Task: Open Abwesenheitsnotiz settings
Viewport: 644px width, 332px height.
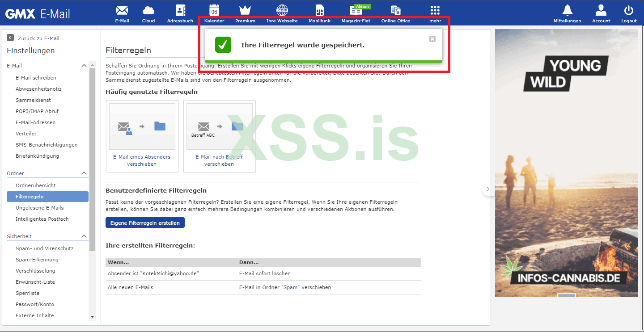Action: (x=38, y=89)
